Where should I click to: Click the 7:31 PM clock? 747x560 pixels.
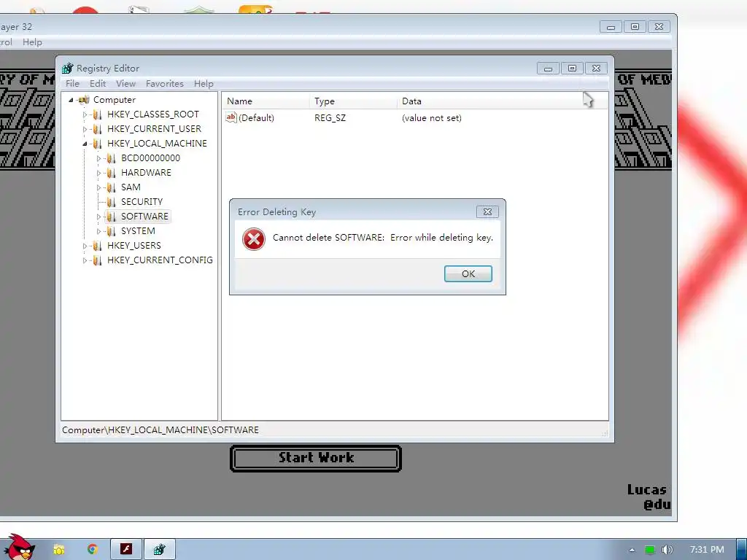tap(707, 550)
